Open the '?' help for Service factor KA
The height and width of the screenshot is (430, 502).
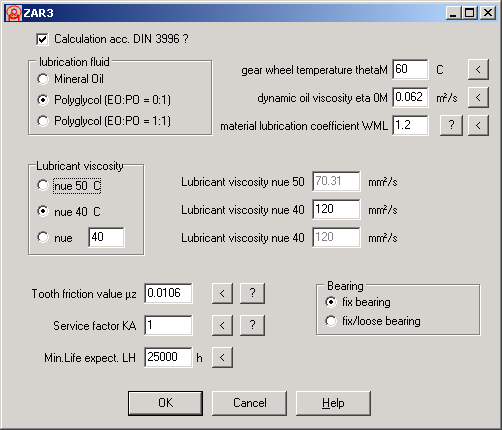click(x=252, y=325)
